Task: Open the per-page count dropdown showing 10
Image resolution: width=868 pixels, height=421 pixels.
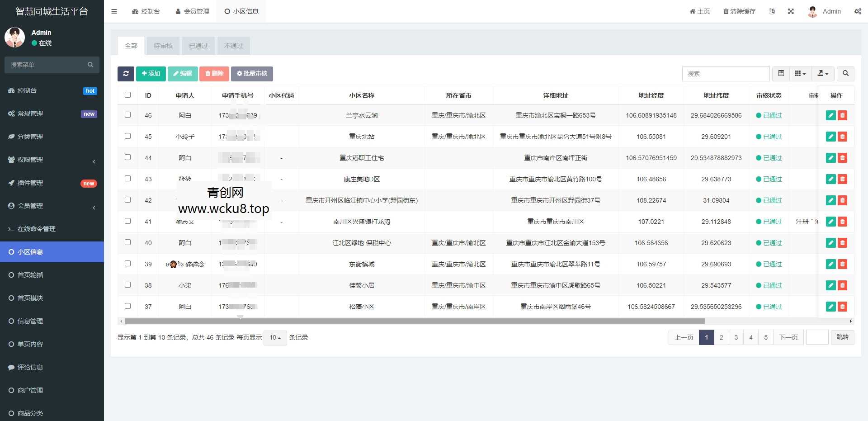Action: (275, 337)
